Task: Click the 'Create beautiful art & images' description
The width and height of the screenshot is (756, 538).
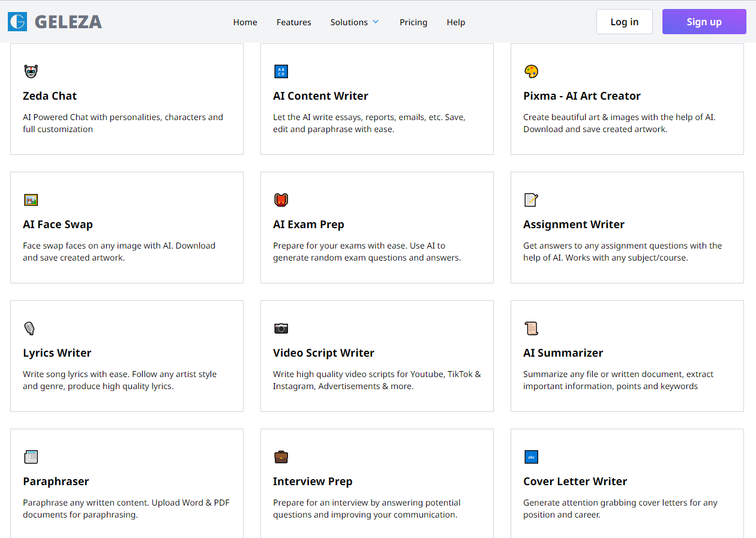Action: tap(619, 123)
